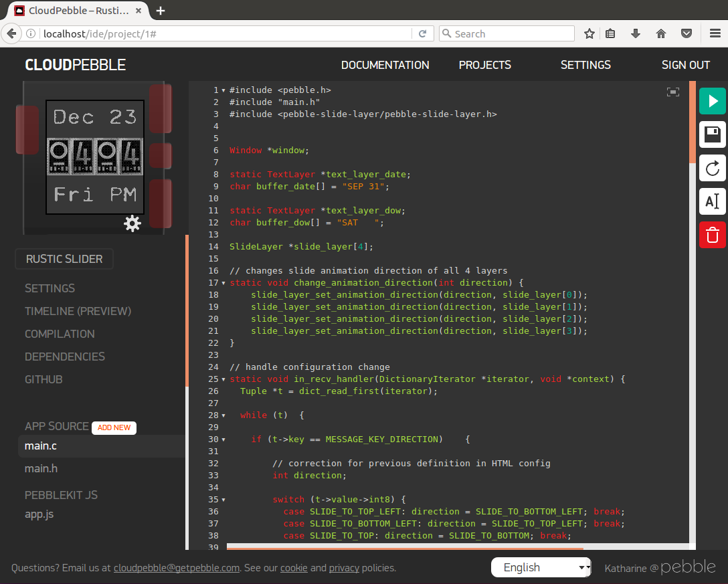
Task: Collapse the change_animation_direction function at line 17
Action: [x=223, y=283]
